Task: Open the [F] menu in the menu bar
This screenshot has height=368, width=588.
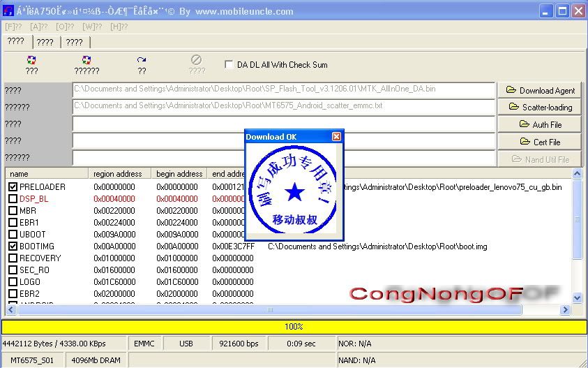Action: tap(13, 27)
